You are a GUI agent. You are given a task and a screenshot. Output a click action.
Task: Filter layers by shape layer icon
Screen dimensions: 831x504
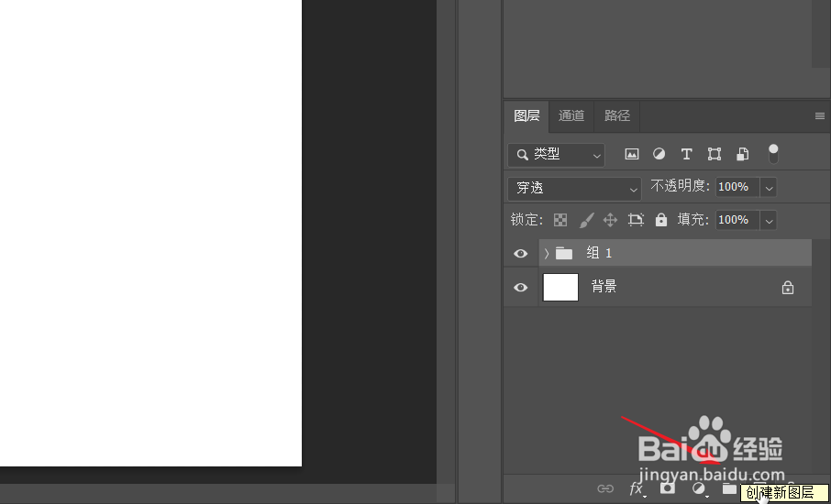click(x=715, y=154)
